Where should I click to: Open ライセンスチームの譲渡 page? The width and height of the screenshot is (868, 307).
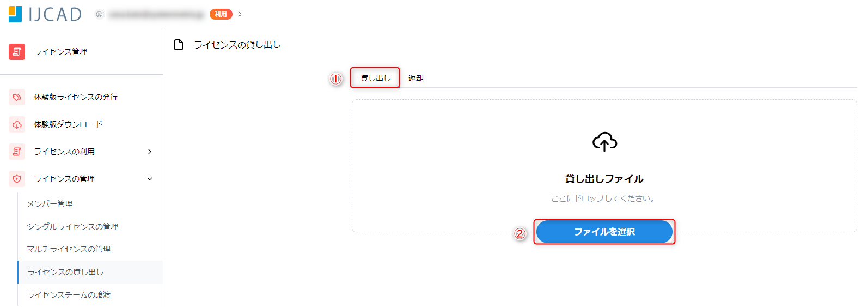pyautogui.click(x=69, y=295)
